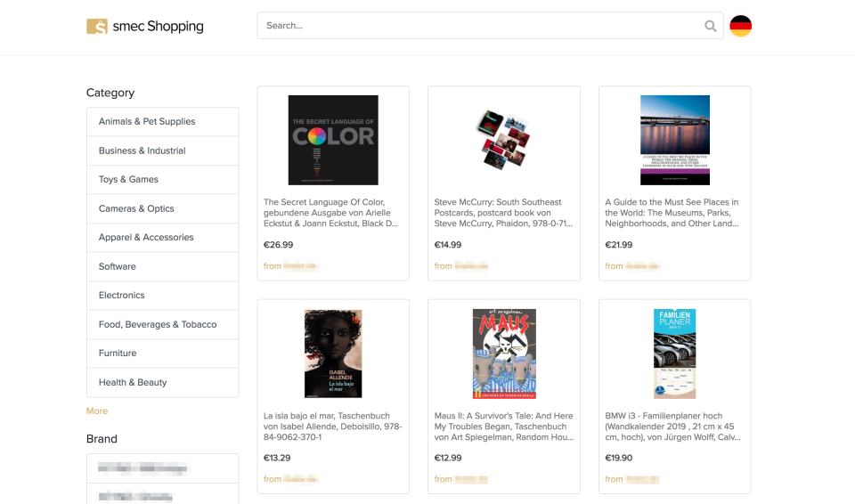
Task: Open The Secret Language Of Color title
Action: tap(332, 213)
